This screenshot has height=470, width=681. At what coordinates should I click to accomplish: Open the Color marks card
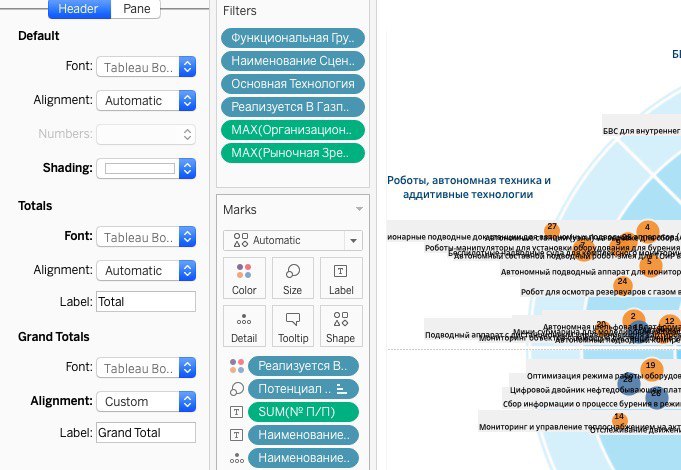(x=244, y=278)
